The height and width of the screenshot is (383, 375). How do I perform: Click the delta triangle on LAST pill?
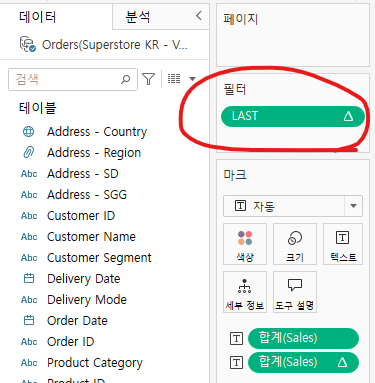348,116
